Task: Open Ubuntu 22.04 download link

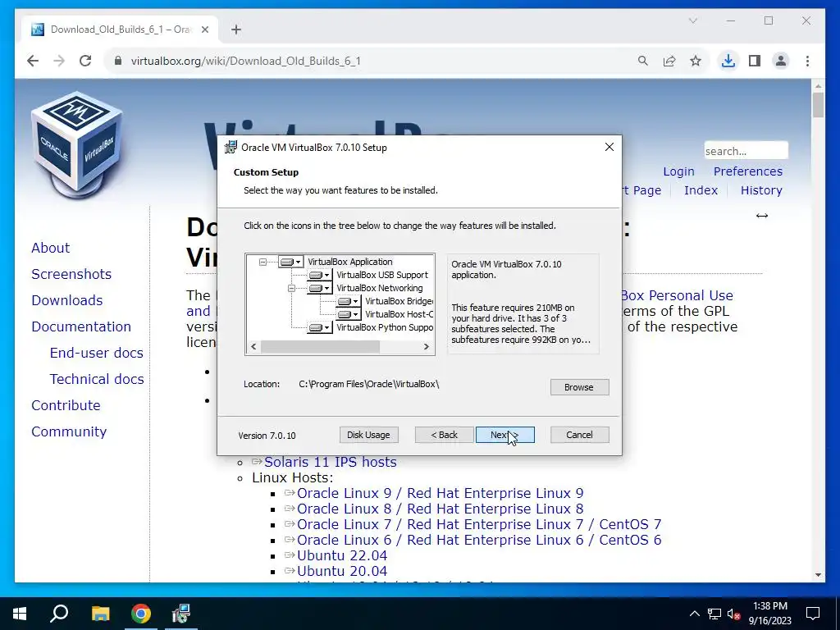Action: pos(342,555)
